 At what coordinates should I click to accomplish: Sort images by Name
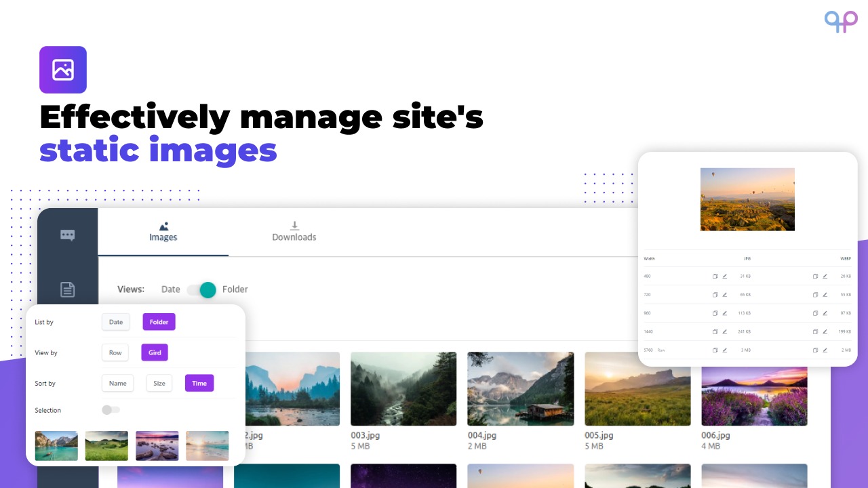118,384
